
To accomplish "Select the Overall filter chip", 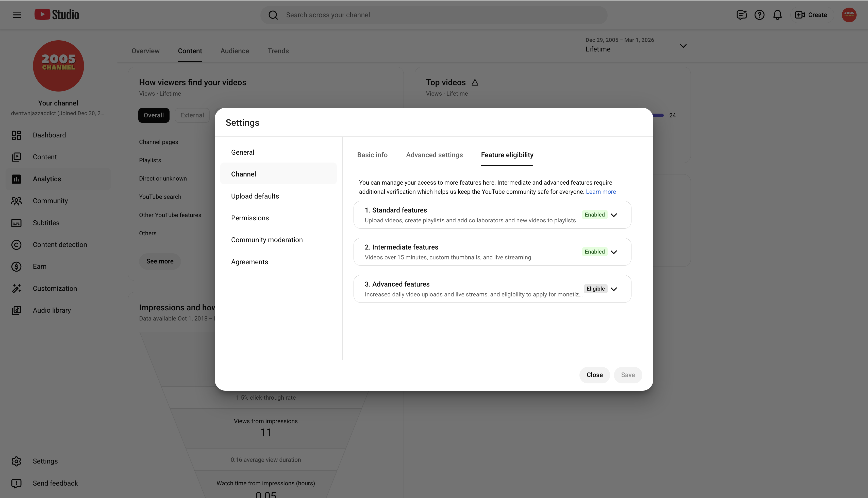I will click(154, 115).
